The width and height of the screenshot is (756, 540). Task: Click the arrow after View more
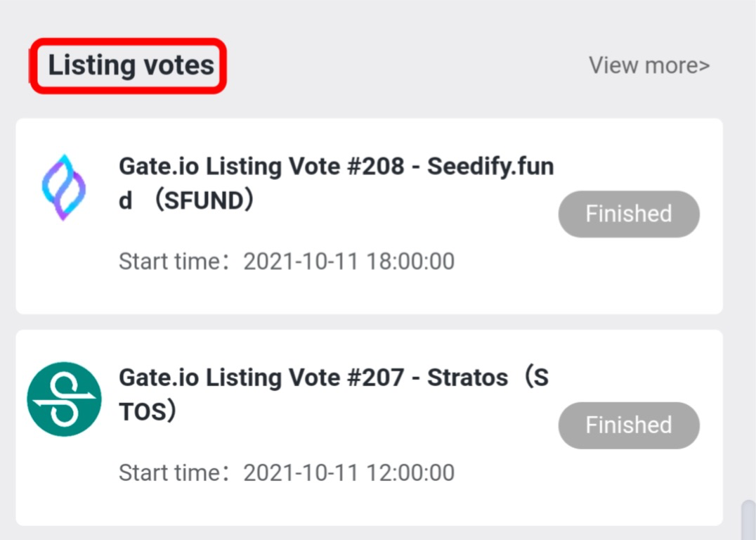[705, 66]
